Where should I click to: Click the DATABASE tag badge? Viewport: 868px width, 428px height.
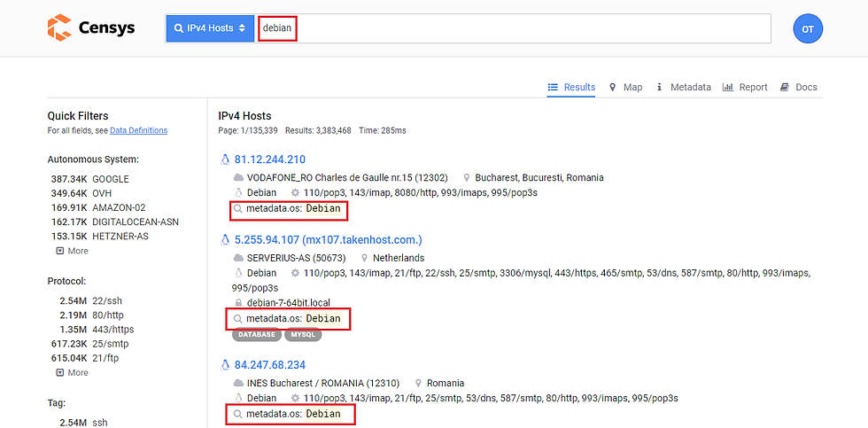point(256,334)
